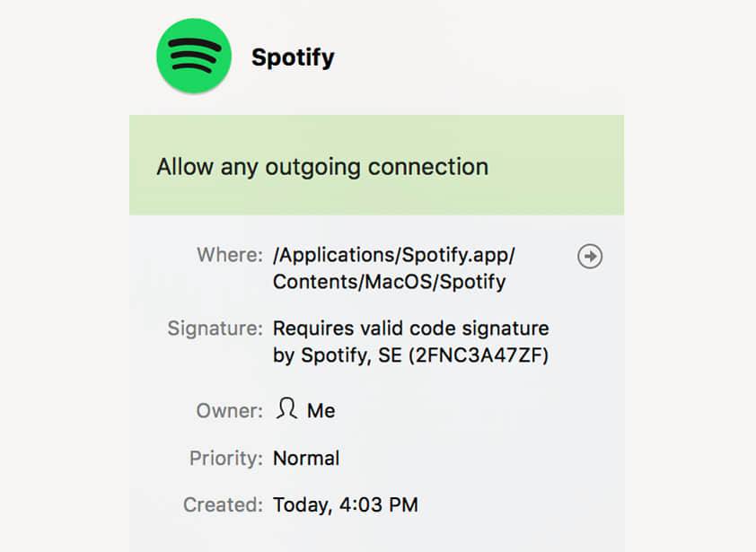Click the Created: field label
The image size is (756, 552).
(224, 505)
